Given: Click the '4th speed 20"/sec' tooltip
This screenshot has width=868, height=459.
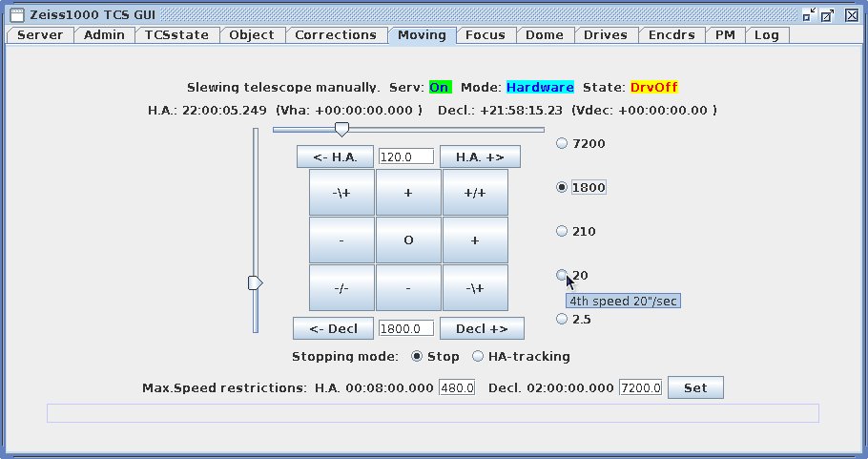Looking at the screenshot, I should [x=623, y=302].
